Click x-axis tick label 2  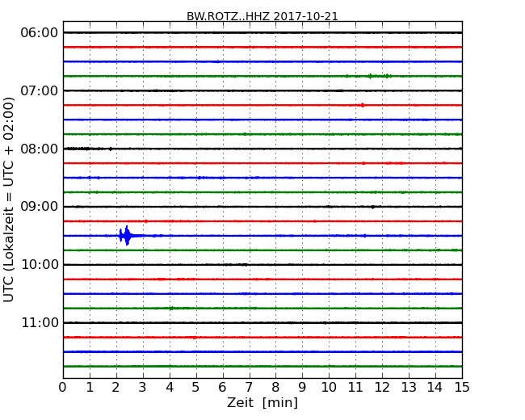115,388
